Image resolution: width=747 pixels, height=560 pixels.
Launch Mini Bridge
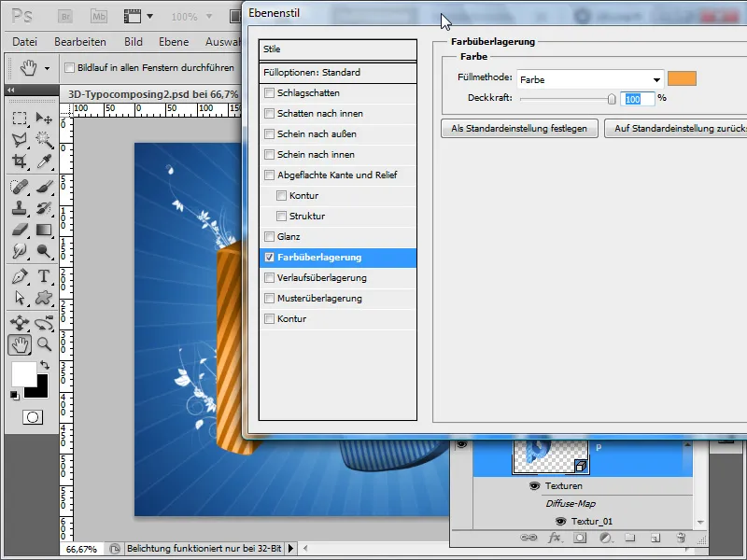click(x=99, y=17)
